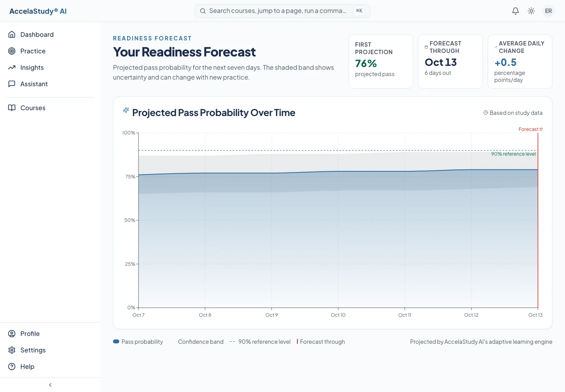565x392 pixels.
Task: Click the 90% reference level chart label
Action: (x=514, y=154)
